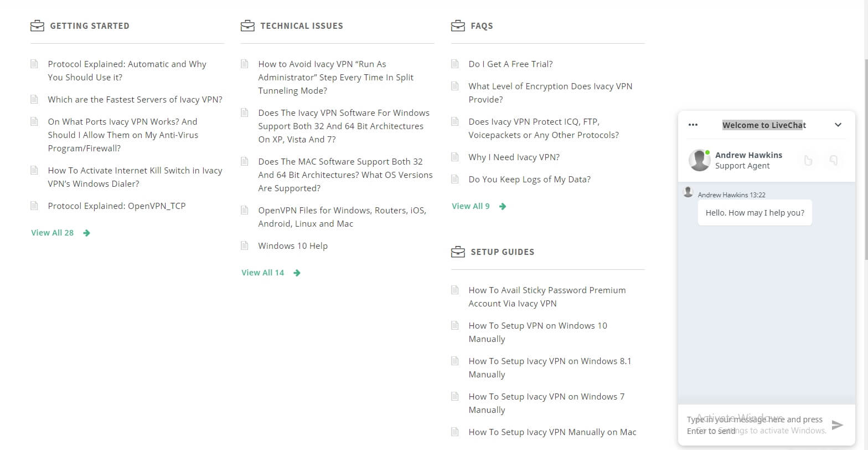Click document icon beside Why I Need Ivacy VPN
Screen dimensions: 868x450
455,157
